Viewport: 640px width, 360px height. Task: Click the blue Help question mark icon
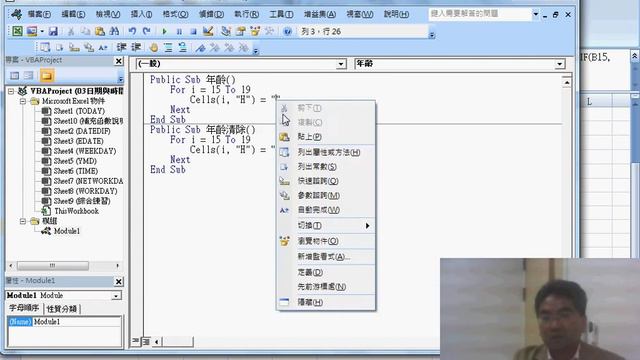coord(287,31)
